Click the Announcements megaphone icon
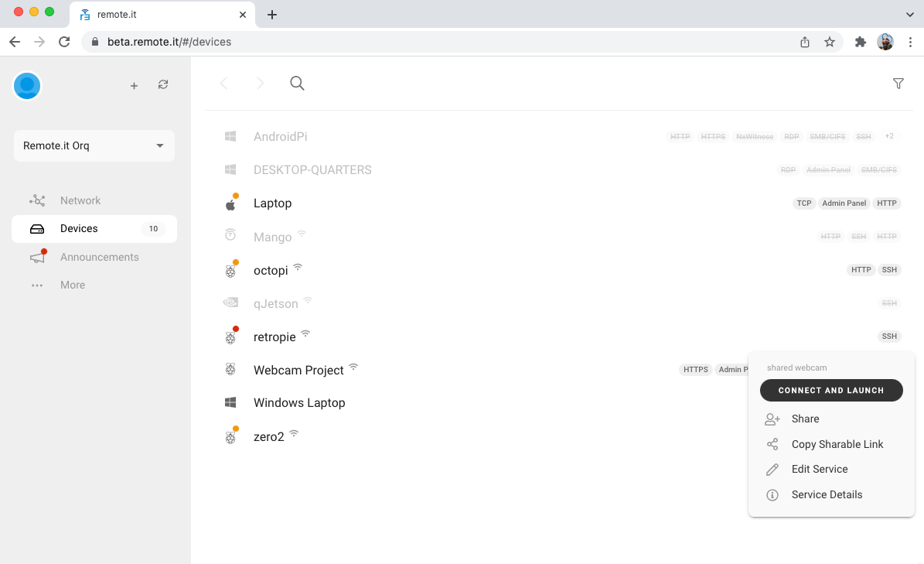The width and height of the screenshot is (924, 564). 38,257
